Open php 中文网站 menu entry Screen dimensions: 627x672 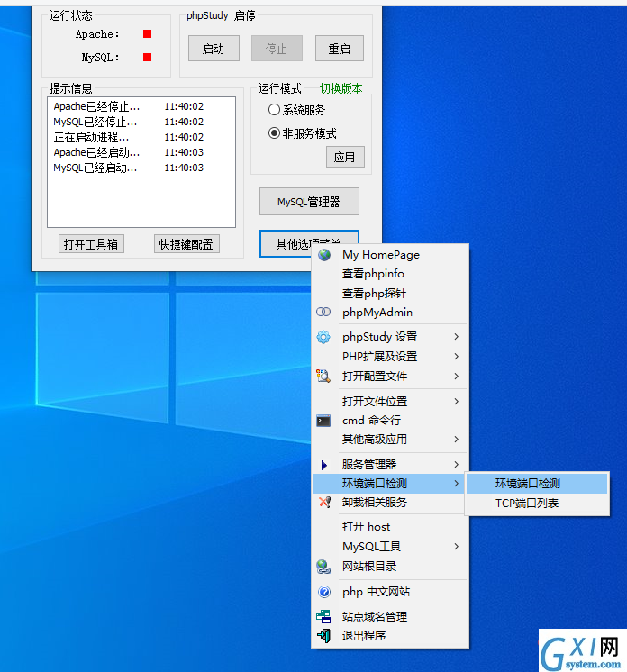point(389,592)
